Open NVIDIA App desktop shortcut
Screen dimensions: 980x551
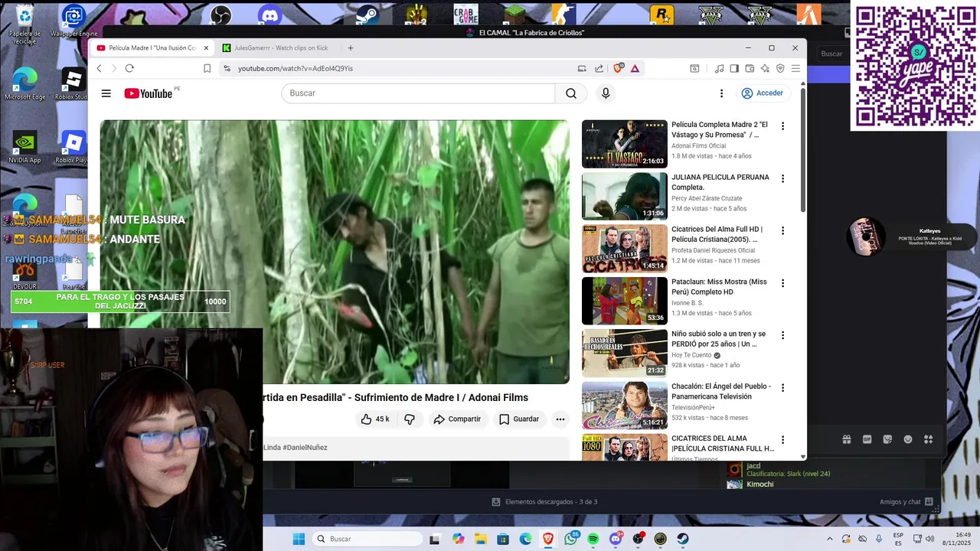coord(24,147)
